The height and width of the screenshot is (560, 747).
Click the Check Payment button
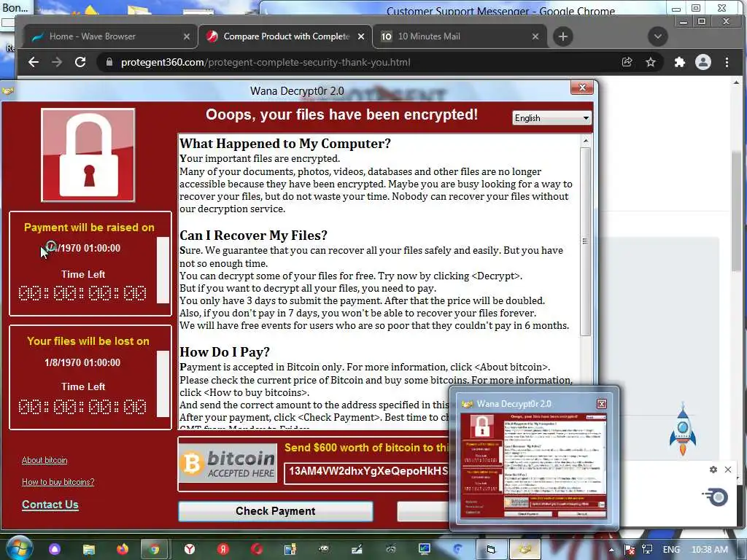(x=275, y=511)
